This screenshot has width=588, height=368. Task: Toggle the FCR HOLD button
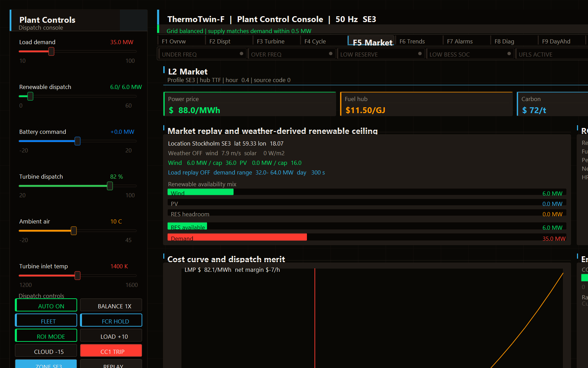(111, 321)
